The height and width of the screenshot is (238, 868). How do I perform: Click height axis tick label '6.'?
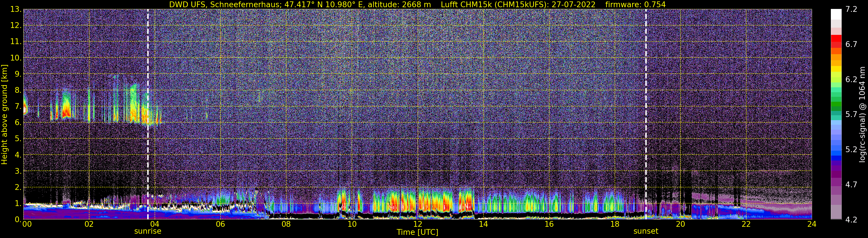pyautogui.click(x=18, y=123)
